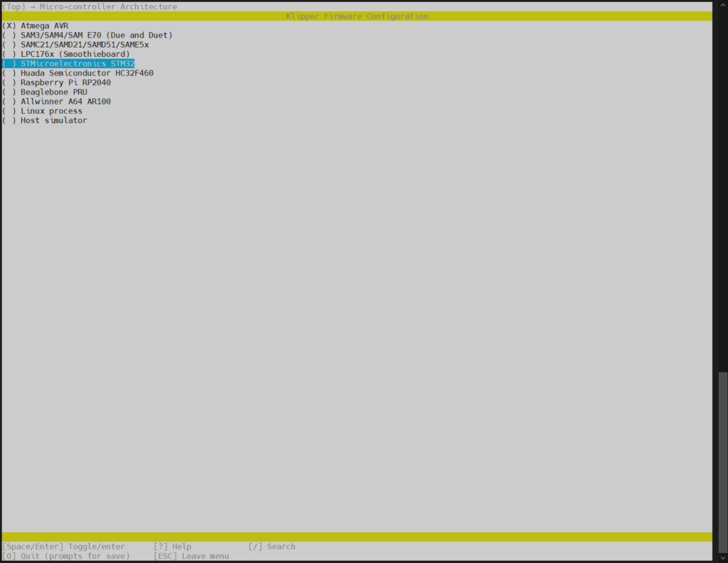
Task: Choose the Linux process option
Action: [42, 111]
